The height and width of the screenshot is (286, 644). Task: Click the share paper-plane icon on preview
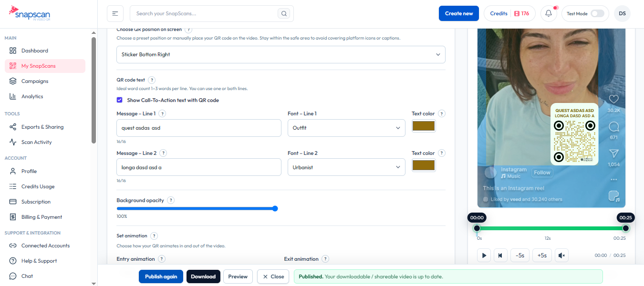tap(614, 153)
